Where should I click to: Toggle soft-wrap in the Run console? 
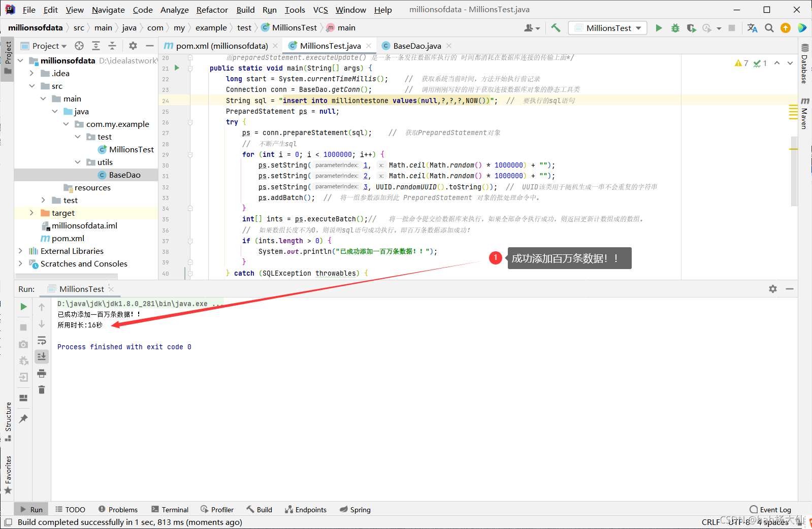click(42, 340)
